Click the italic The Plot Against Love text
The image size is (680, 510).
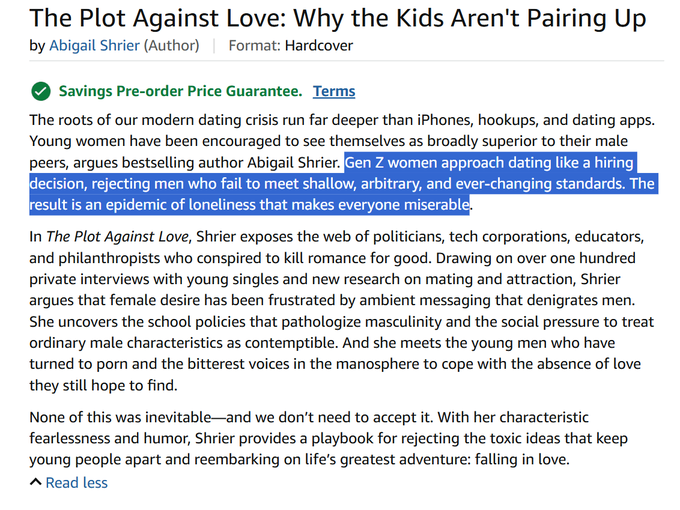click(118, 236)
